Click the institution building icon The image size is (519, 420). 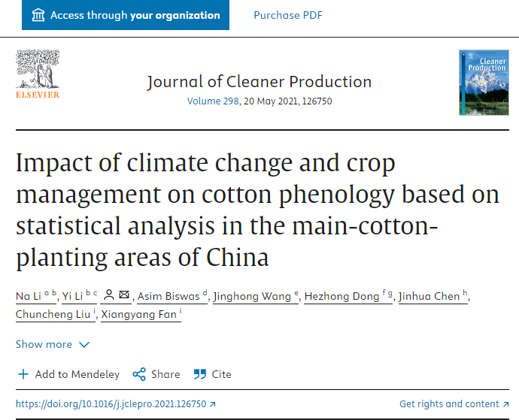click(38, 15)
